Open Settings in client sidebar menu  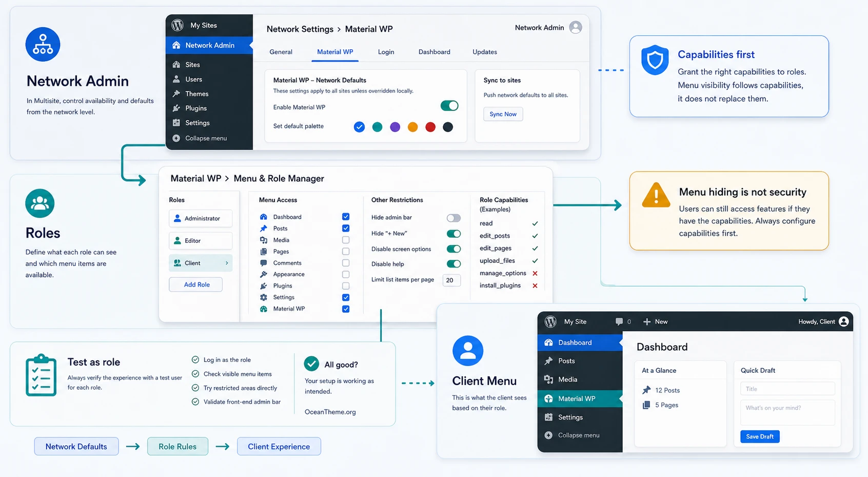click(580, 417)
